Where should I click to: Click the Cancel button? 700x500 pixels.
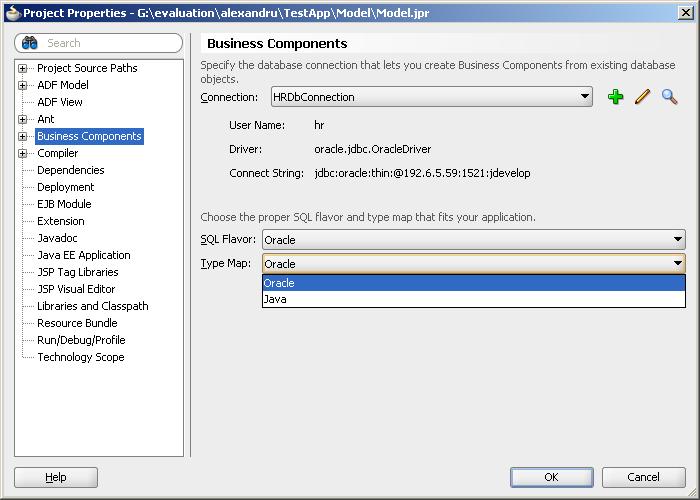(643, 477)
